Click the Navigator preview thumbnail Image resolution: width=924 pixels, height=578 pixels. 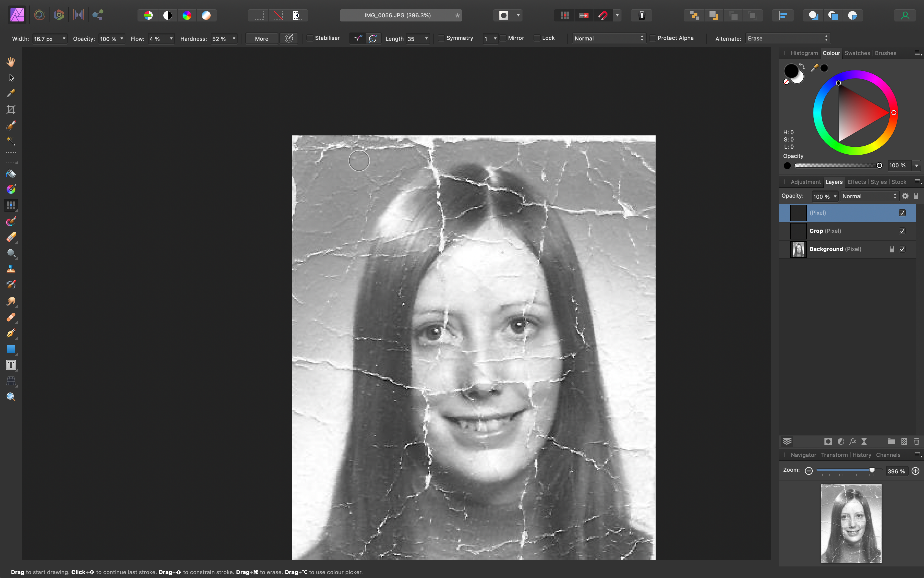click(x=851, y=524)
